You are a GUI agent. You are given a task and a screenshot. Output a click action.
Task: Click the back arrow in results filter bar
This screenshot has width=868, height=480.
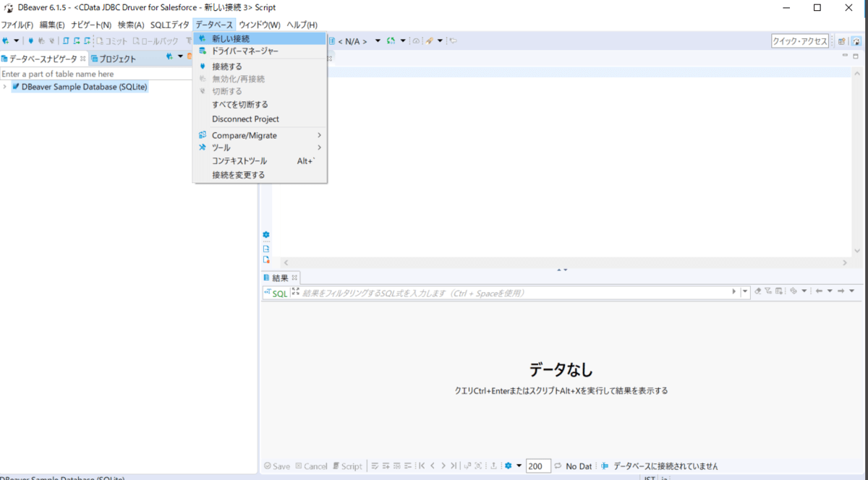click(819, 291)
